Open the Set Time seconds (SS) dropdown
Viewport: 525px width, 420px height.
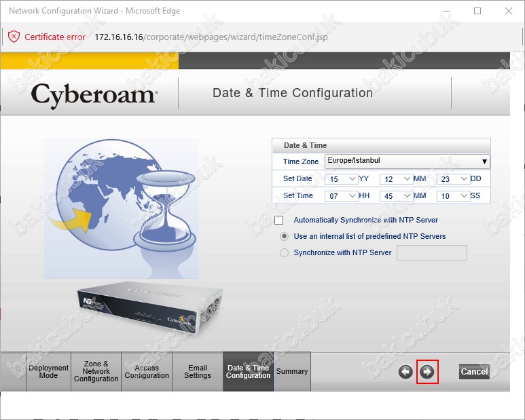click(x=453, y=196)
